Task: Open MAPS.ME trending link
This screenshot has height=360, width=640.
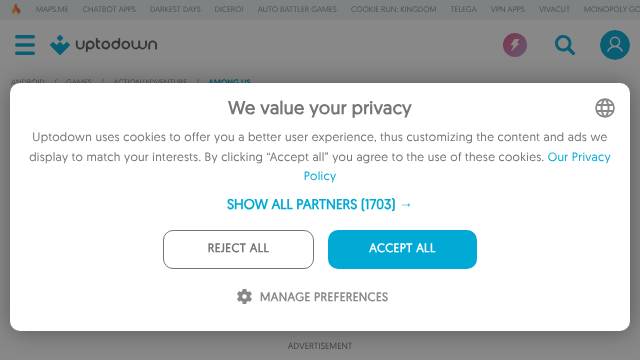Action: 52,9
